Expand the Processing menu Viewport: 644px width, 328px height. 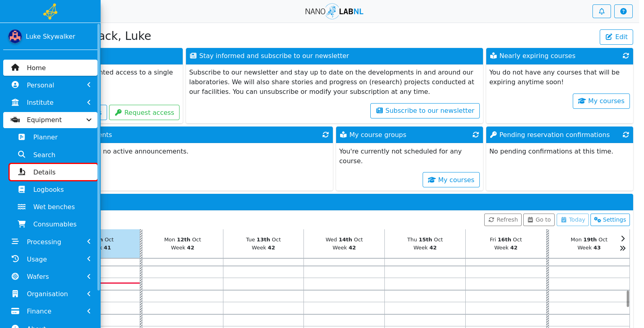pos(50,242)
